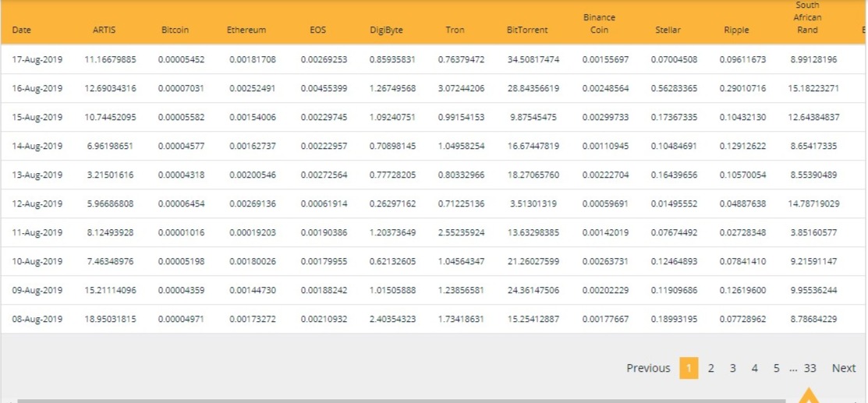The width and height of the screenshot is (868, 403).
Task: Click BitTorrent value 21.26027599
Action: pos(533,260)
